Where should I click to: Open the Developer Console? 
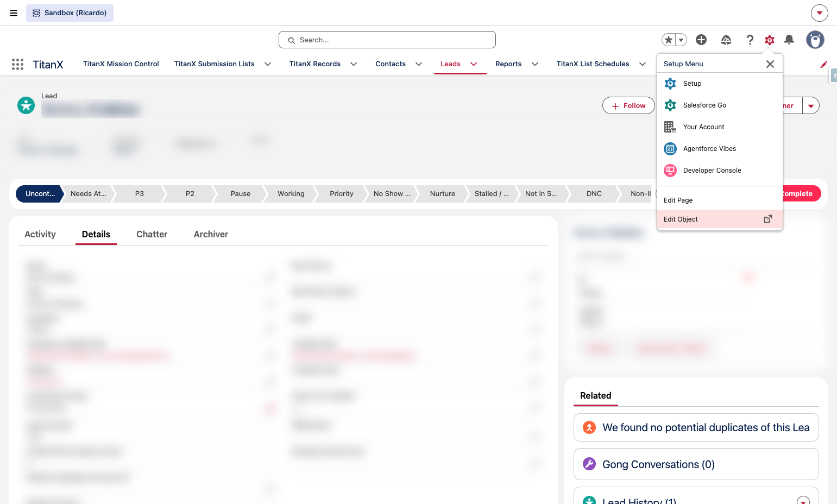click(720, 171)
